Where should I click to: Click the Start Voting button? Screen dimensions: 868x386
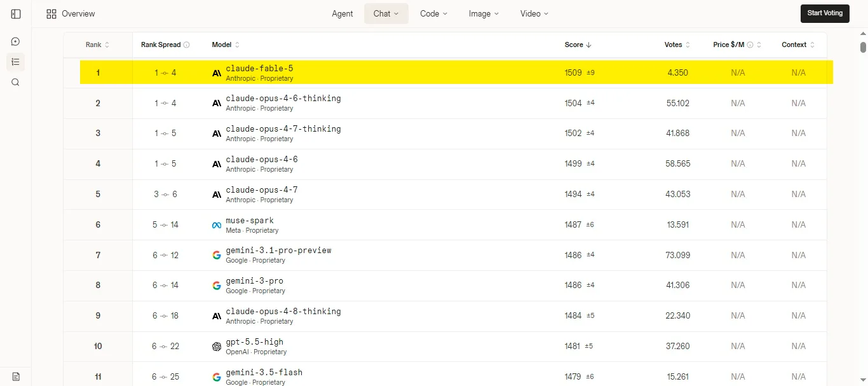(x=825, y=13)
